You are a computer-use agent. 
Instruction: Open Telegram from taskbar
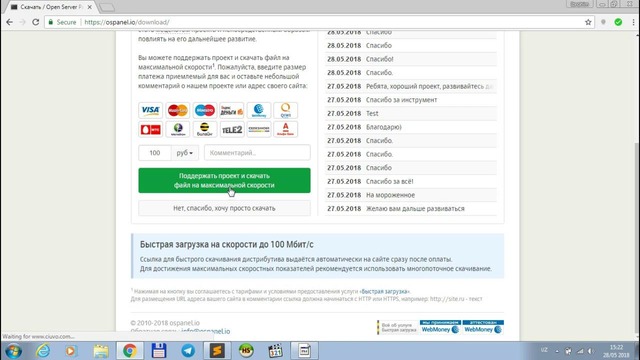tap(188, 351)
